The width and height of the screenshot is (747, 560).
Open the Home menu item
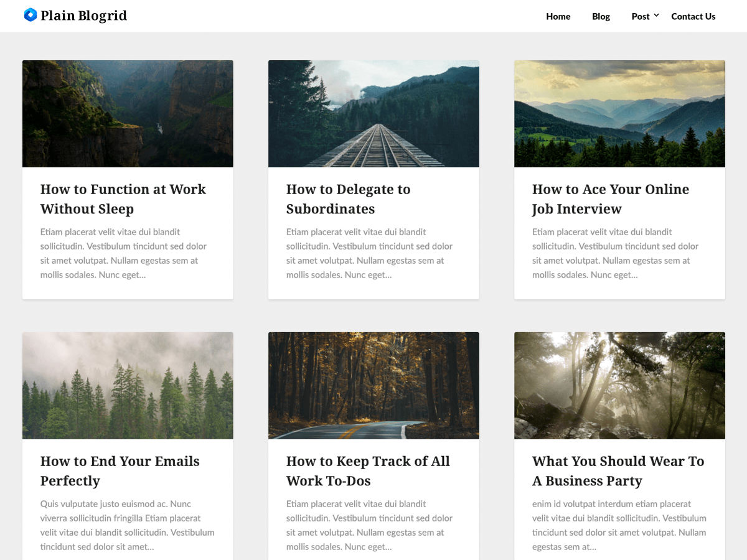click(558, 17)
